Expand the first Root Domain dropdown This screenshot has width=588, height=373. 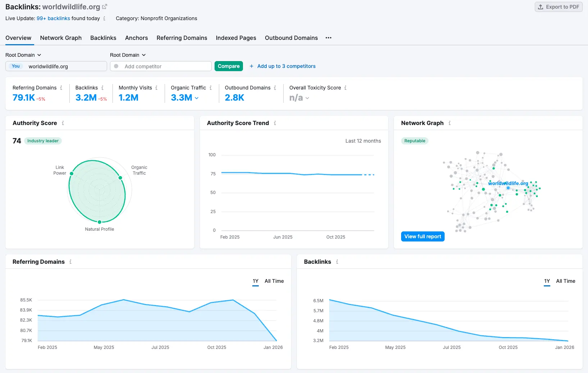point(23,55)
